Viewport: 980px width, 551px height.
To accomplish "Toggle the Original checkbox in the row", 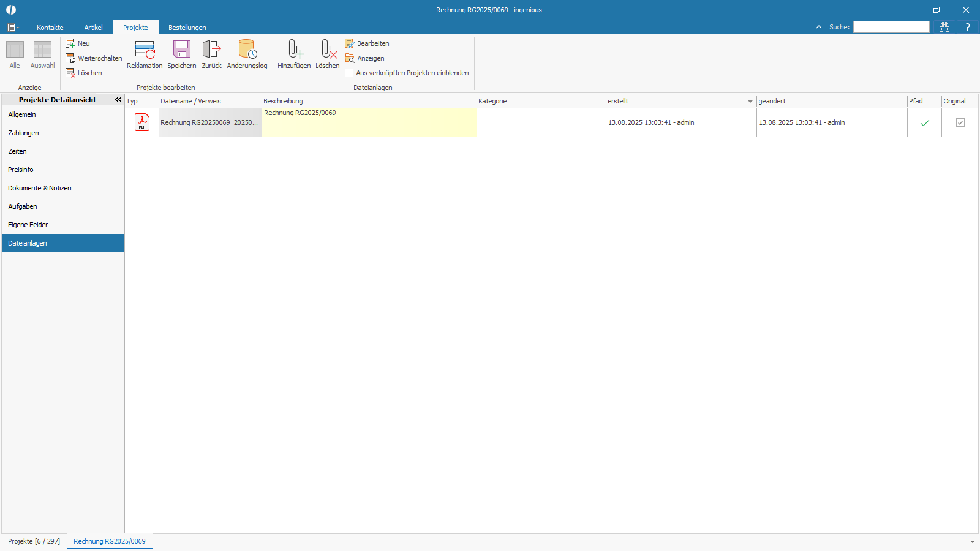I will tap(960, 122).
